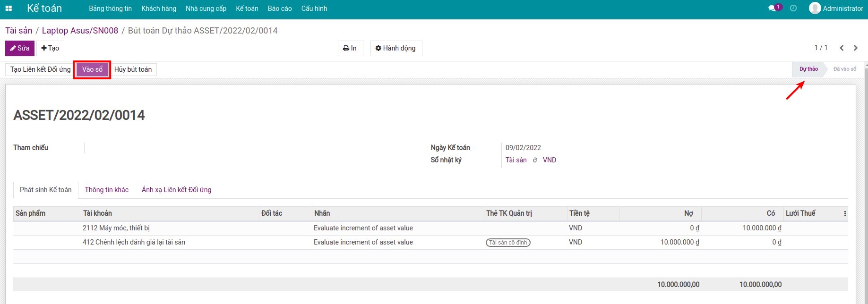This screenshot has width=868, height=304.
Task: Open the Ánh xạ Liên kết Đối ứng tab
Action: click(176, 190)
